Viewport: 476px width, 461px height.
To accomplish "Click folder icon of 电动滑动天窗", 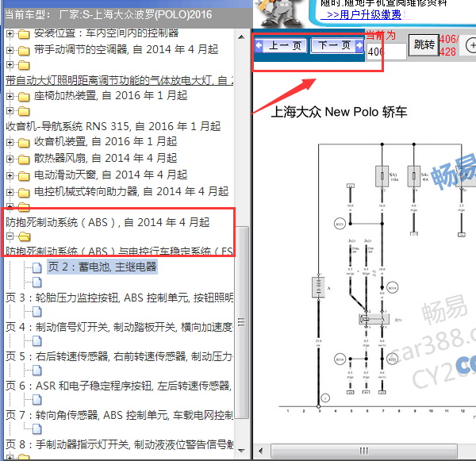I will (24, 176).
